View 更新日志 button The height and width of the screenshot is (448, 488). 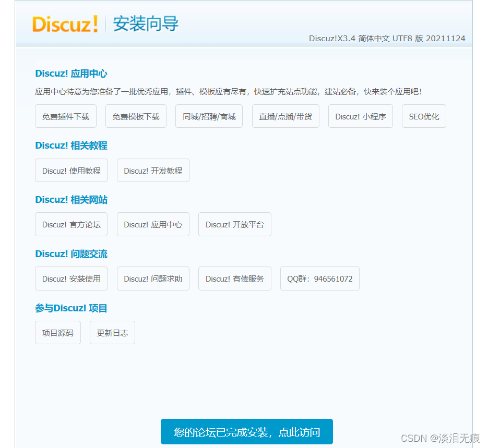pos(112,333)
